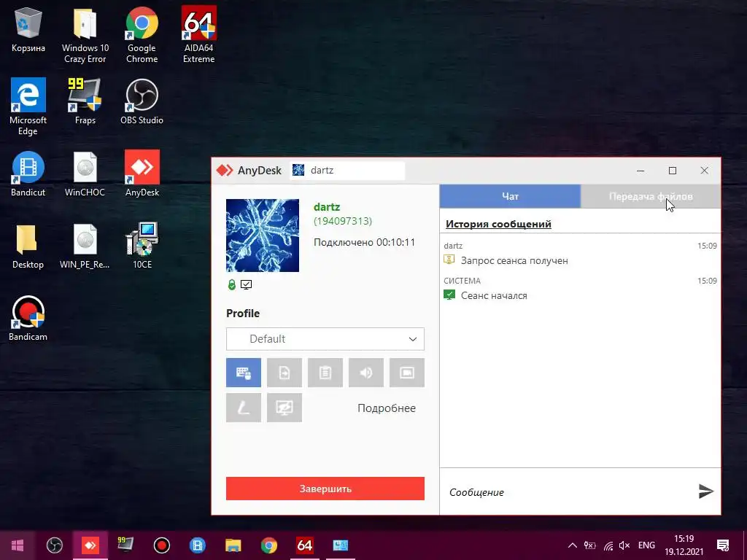Open Windows 10 Crazy Error folder
This screenshot has height=560, width=747.
(85, 35)
